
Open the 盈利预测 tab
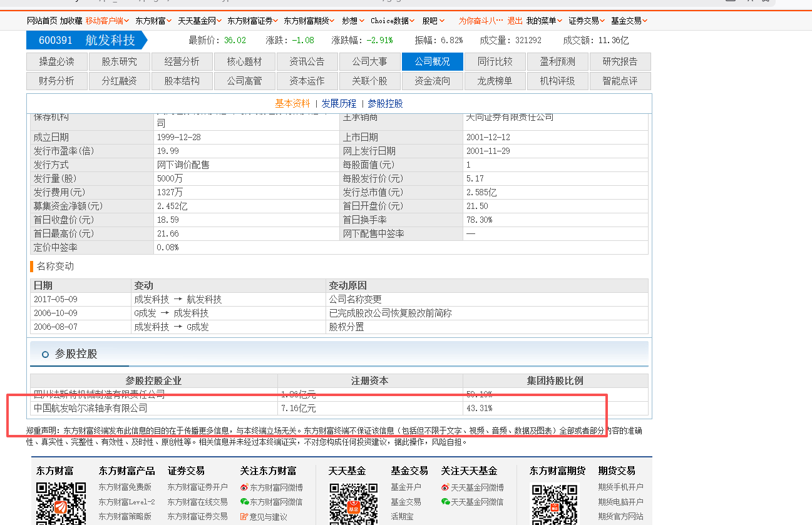(558, 61)
